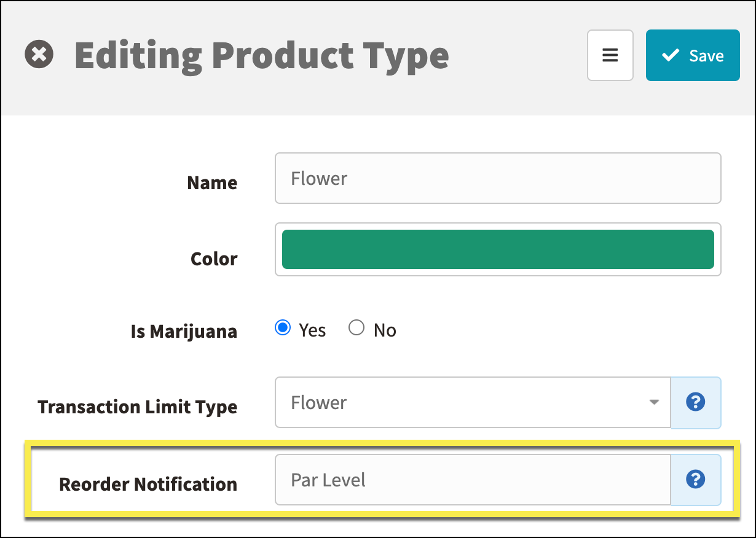Screen dimensions: 756x538
Task: Focus the Name field containing Flower
Action: coord(498,178)
